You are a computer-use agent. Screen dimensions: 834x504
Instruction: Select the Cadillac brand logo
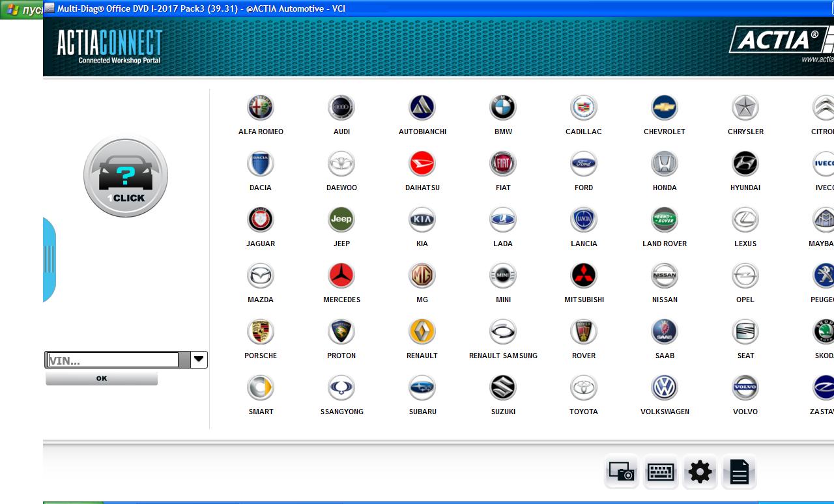(x=584, y=107)
